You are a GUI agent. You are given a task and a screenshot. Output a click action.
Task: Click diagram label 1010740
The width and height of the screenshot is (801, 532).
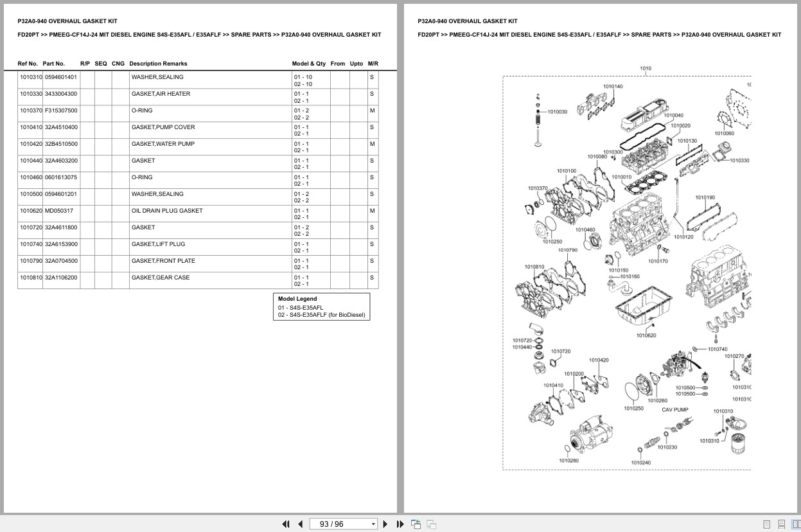click(717, 350)
